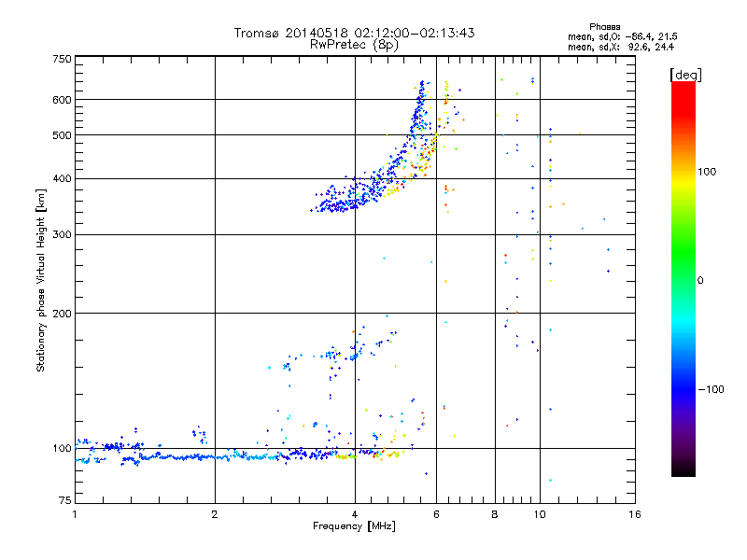Click the x-axis title 'Frequency [MHz]'
This screenshot has width=747, height=560.
[354, 526]
